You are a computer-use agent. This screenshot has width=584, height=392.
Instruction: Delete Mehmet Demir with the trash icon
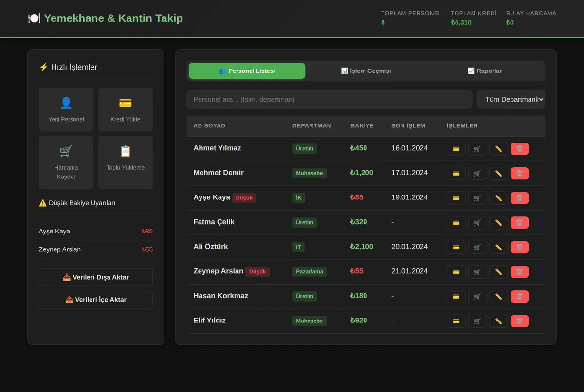click(519, 173)
